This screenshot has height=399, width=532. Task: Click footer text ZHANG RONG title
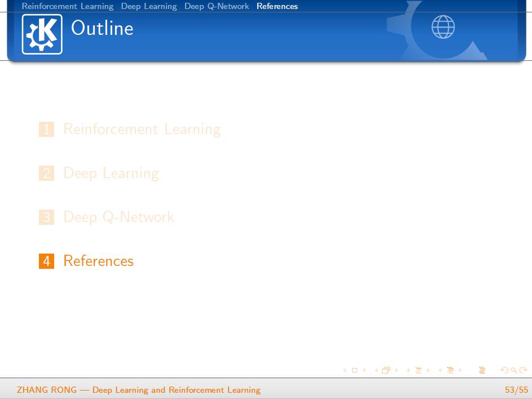pos(139,390)
